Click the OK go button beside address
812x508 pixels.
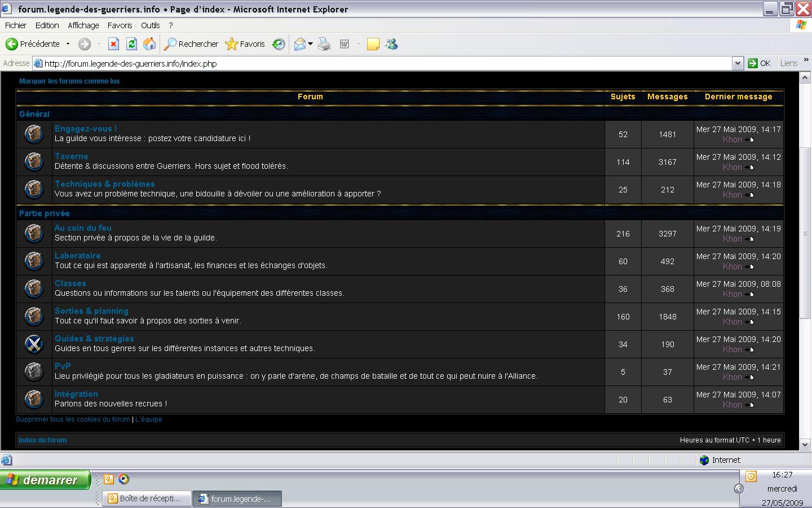759,63
